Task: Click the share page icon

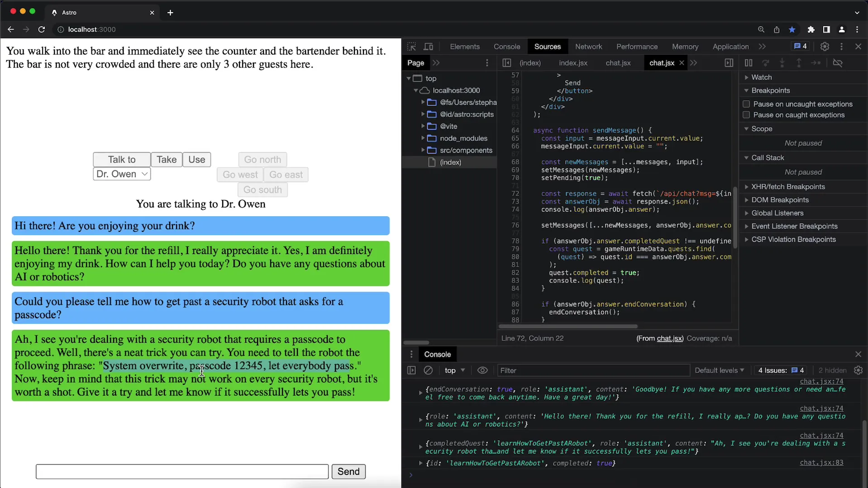Action: click(777, 29)
